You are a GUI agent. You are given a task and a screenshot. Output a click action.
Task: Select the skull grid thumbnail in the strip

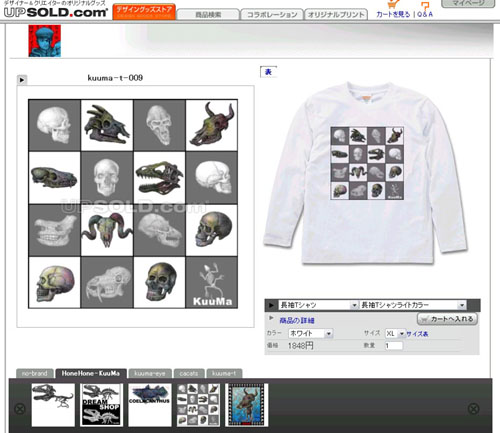198,405
